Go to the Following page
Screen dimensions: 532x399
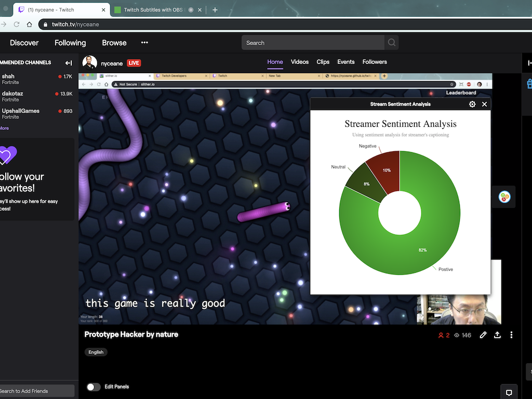point(70,43)
